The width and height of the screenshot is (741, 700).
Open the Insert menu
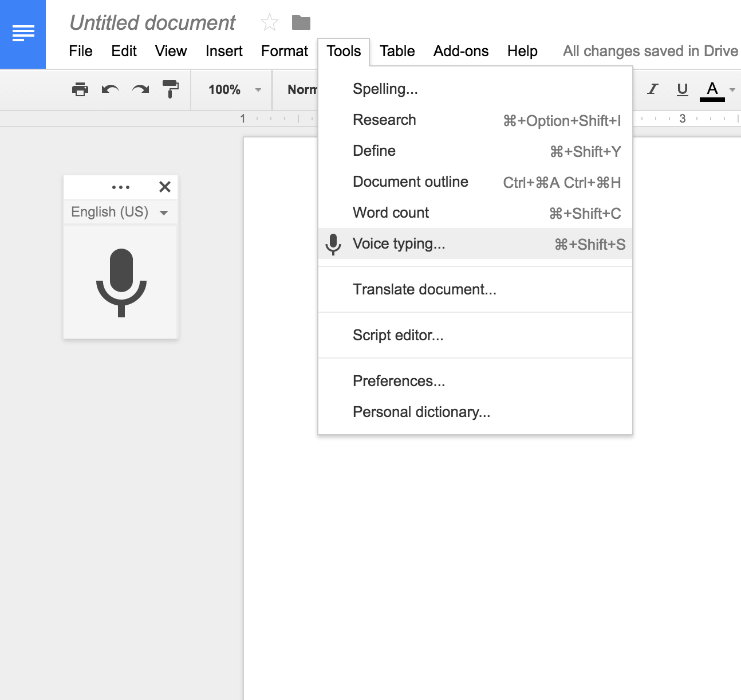(224, 51)
